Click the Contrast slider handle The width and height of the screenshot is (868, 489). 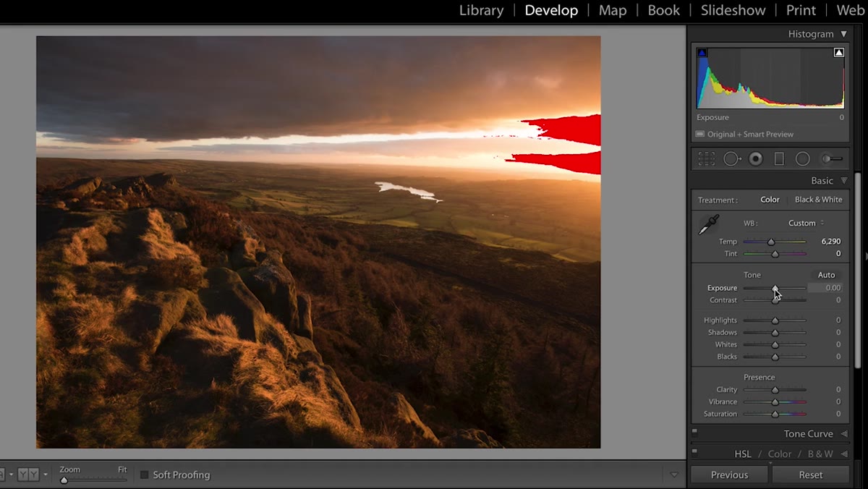pos(775,300)
